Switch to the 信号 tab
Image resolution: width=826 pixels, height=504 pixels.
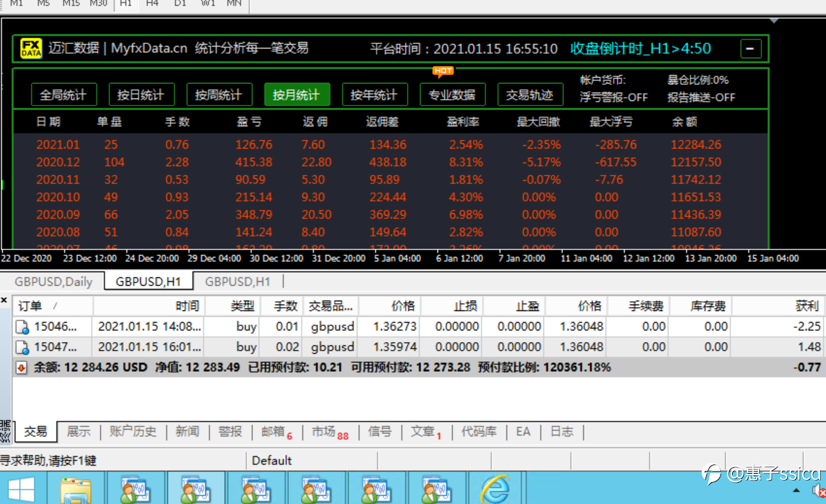pos(380,431)
